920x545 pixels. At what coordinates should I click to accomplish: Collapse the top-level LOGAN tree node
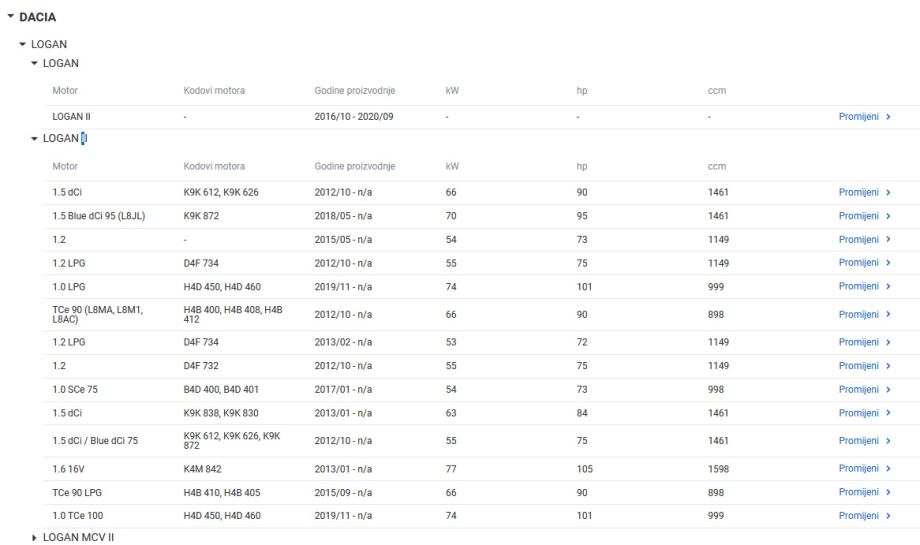[23, 45]
